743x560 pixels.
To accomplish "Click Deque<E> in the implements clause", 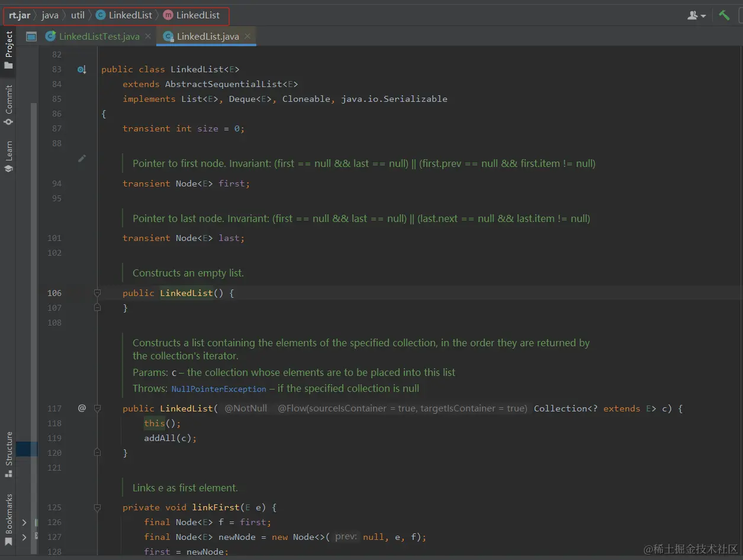I will 250,99.
